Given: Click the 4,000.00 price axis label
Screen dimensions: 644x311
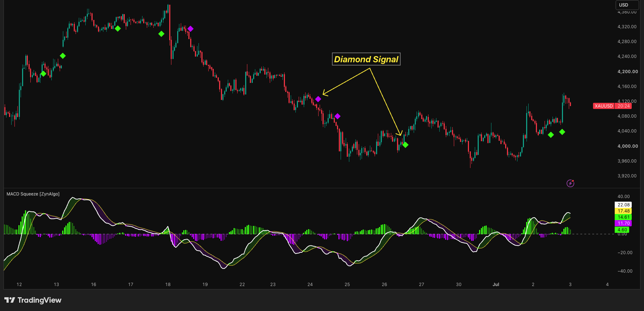Looking at the screenshot, I should click(628, 146).
